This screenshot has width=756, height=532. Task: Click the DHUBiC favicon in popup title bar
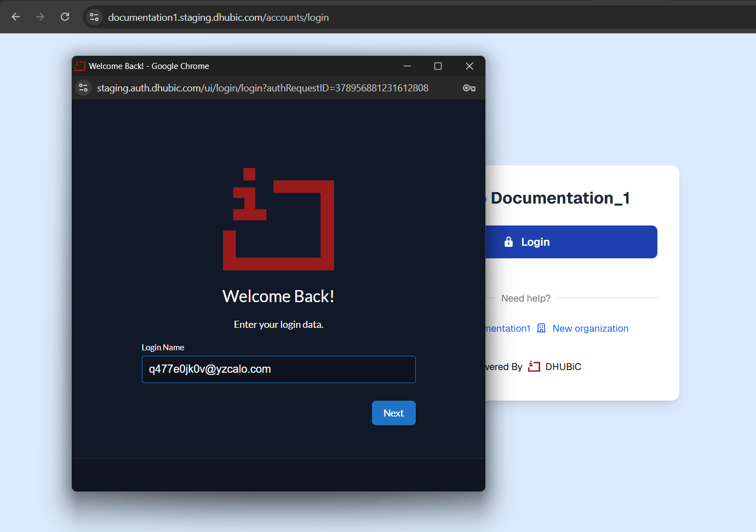(80, 66)
